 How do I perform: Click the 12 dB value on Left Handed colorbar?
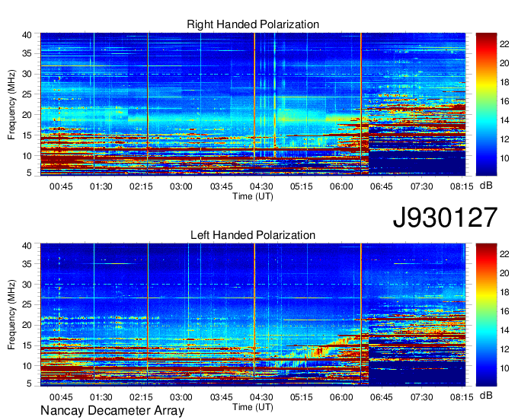click(x=504, y=350)
